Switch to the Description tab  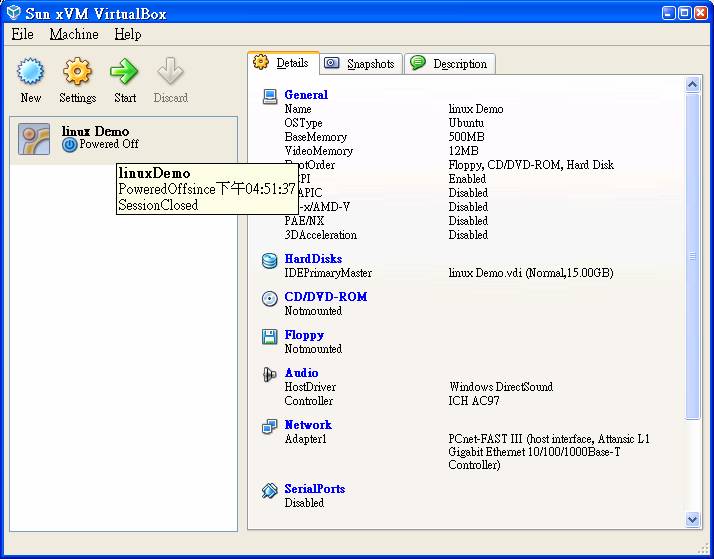click(450, 63)
